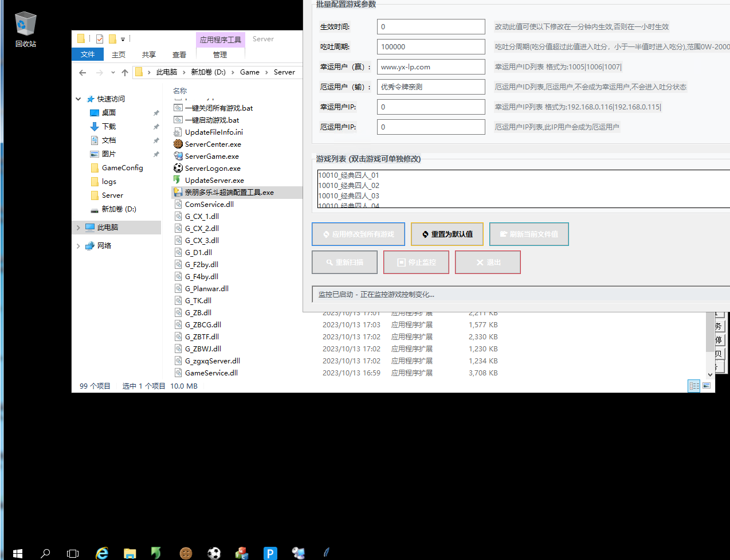Viewport: 730px width, 560px height.
Task: Click the file list scroll down arrow
Action: (710, 374)
